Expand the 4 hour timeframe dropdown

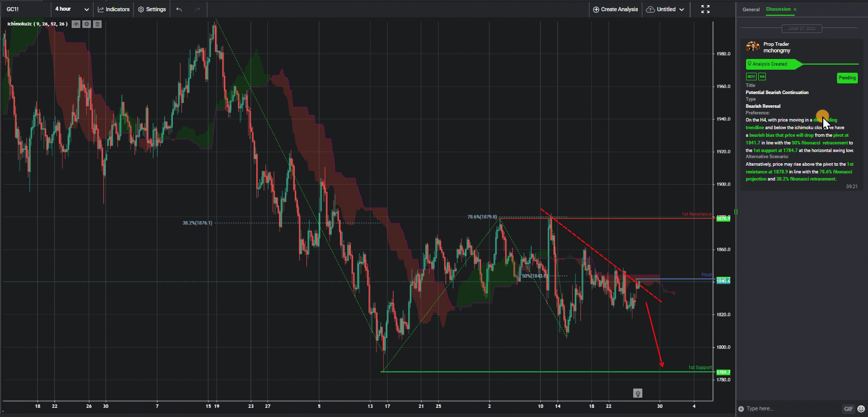point(72,9)
